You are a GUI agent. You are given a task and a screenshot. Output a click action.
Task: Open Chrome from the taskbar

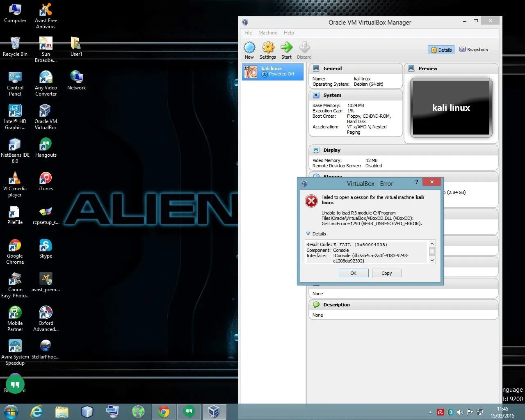pos(164,412)
